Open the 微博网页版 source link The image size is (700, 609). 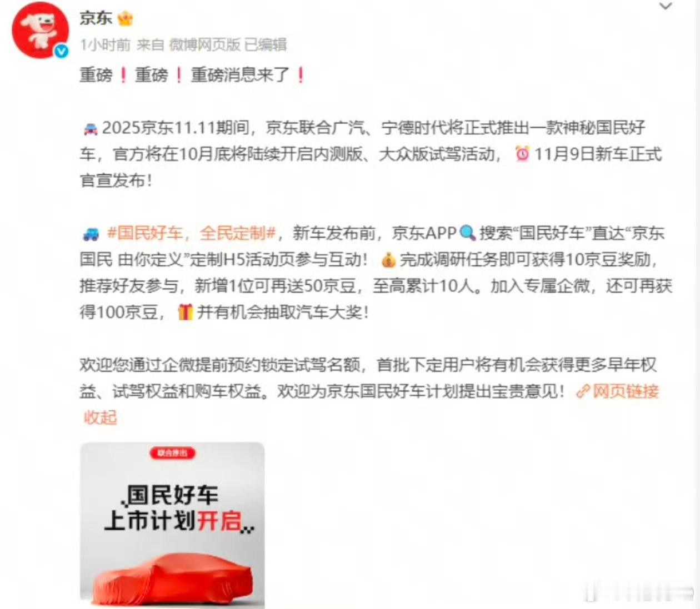[205, 44]
